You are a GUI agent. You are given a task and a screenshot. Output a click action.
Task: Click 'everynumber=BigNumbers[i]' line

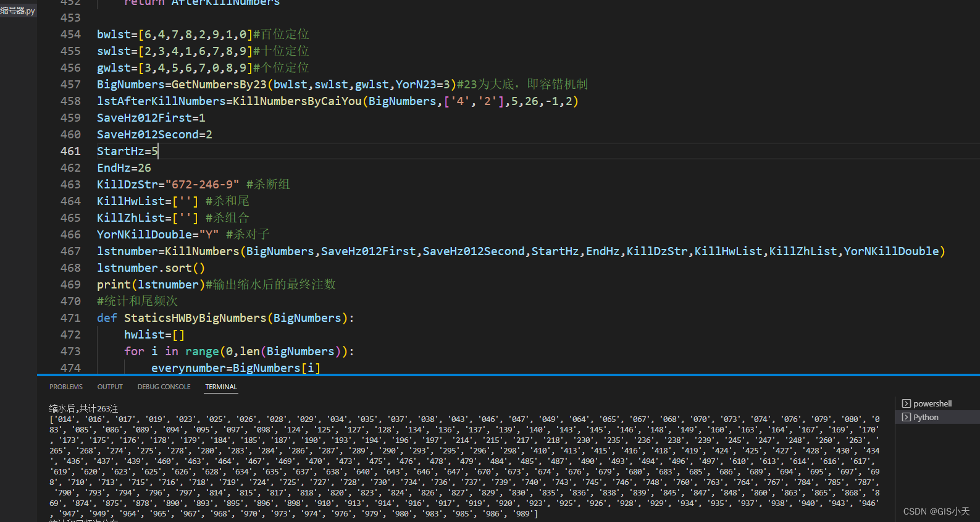[235, 368]
